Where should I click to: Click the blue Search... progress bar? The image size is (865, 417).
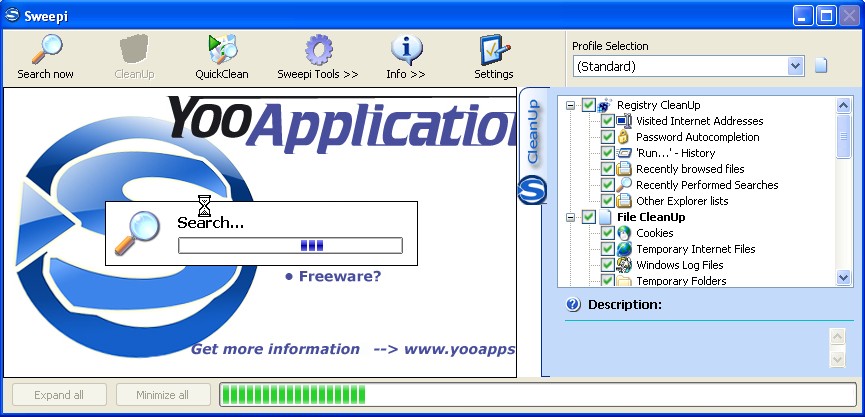(290, 246)
